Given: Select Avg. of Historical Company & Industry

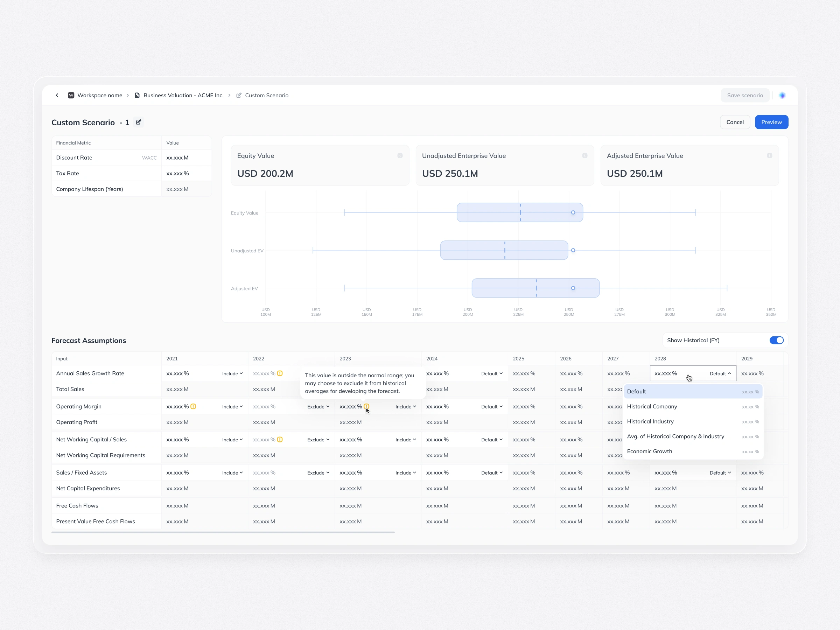Looking at the screenshot, I should (x=693, y=436).
